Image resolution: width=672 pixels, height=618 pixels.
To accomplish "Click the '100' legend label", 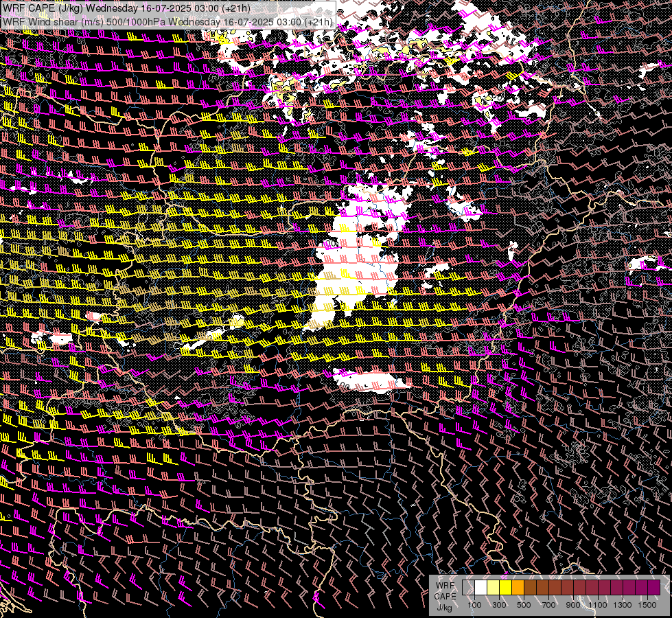I will 474,605.
